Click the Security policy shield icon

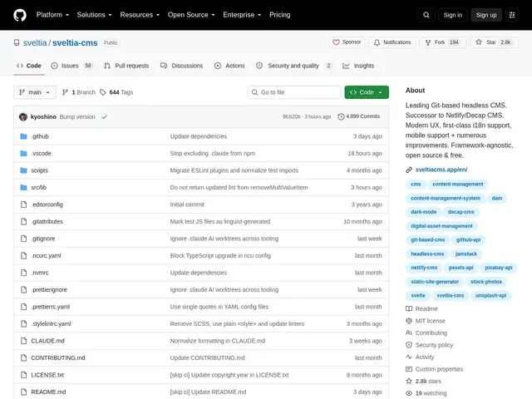click(409, 345)
